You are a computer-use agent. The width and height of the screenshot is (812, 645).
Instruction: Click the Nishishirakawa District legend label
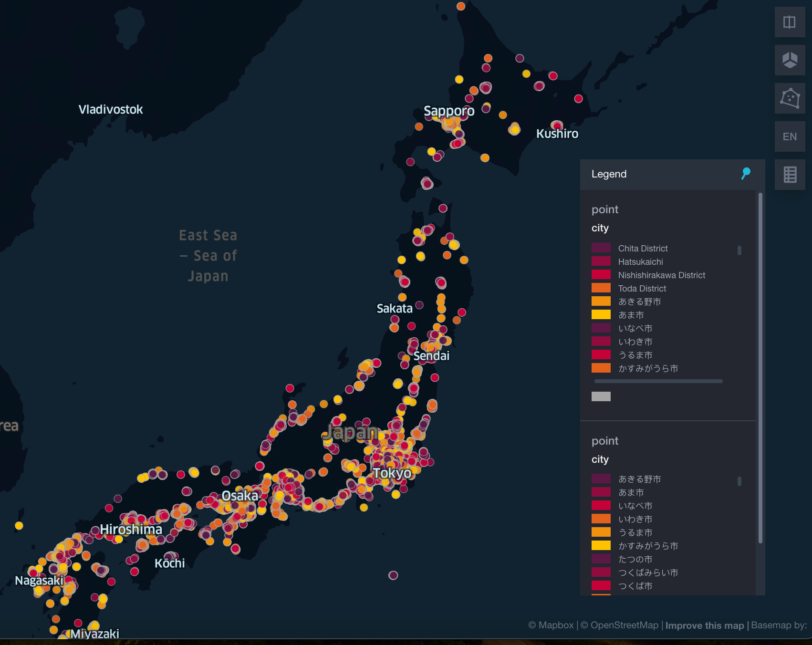[x=662, y=275]
